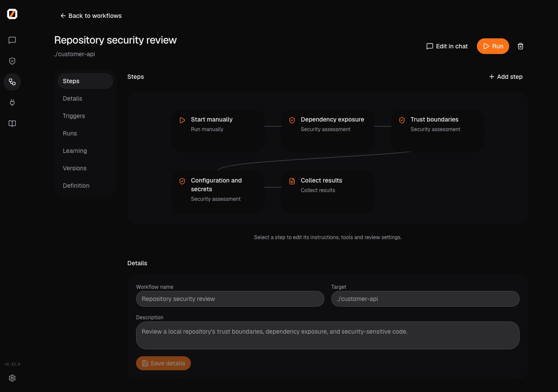Delete workflow with trash icon
This screenshot has height=392, width=558.
pyautogui.click(x=521, y=46)
